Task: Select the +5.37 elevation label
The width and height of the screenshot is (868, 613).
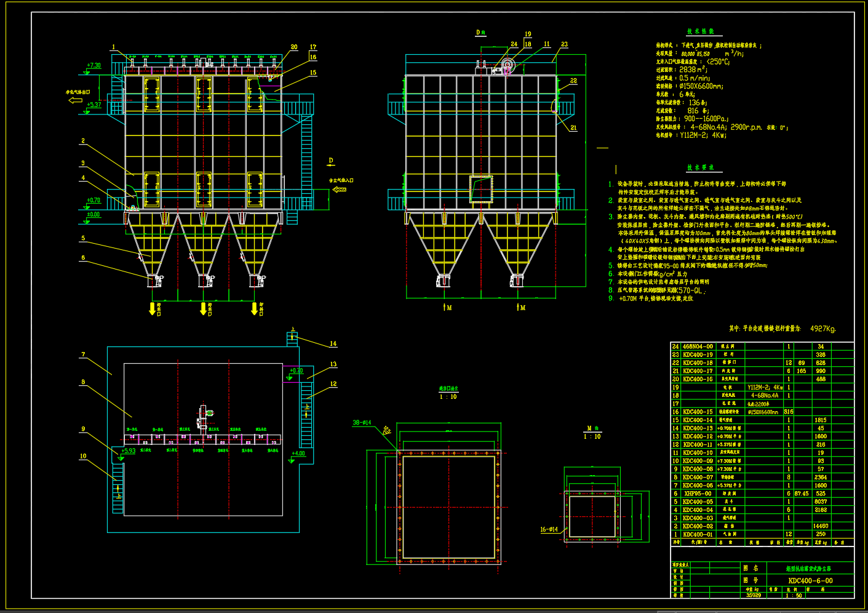Action: click(94, 105)
